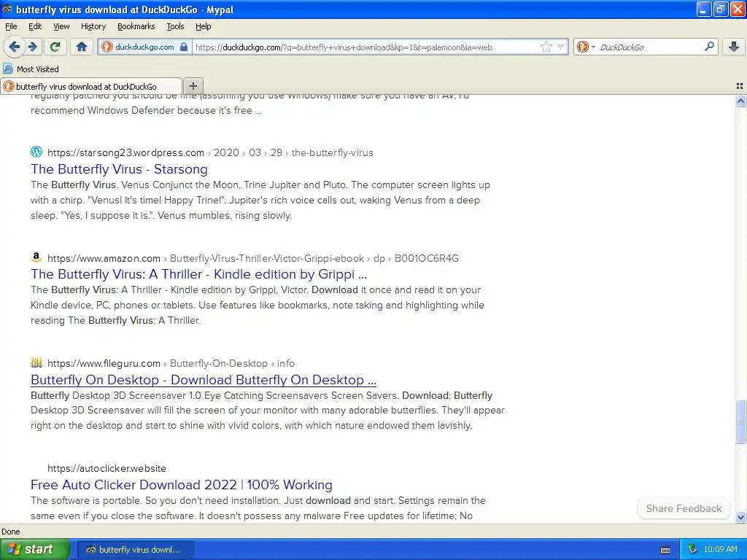Open the URL history dropdown arrow
Viewport: 747px width, 560px height.
coord(561,47)
